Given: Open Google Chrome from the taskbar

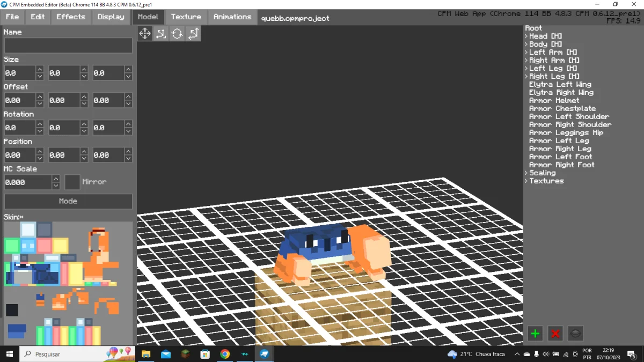Looking at the screenshot, I should (225, 354).
